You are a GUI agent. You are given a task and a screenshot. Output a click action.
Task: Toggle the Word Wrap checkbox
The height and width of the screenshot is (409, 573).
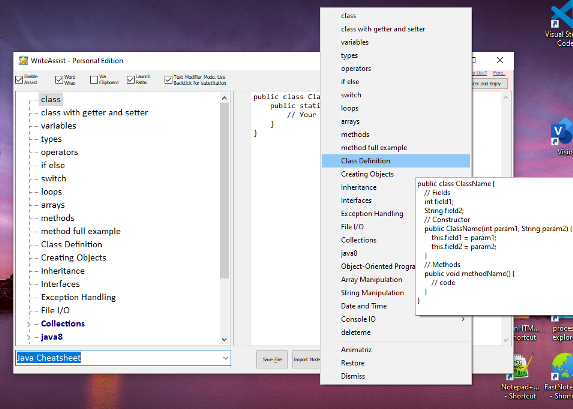59,79
